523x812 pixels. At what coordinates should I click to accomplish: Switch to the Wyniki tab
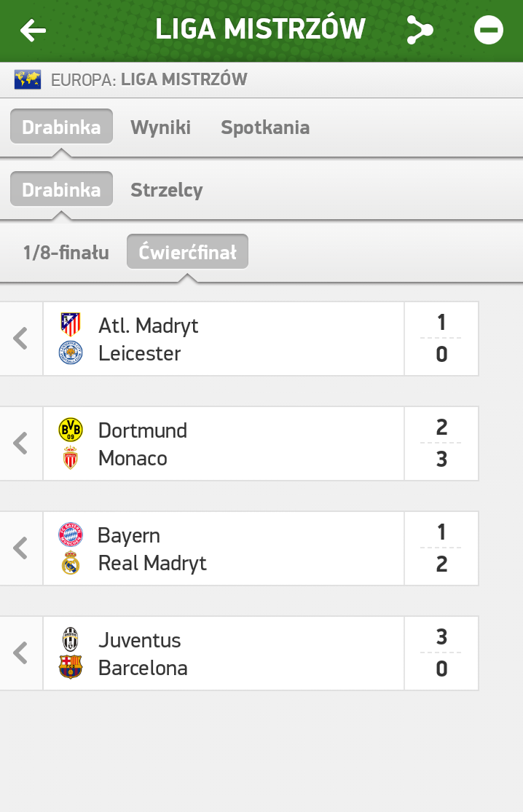(160, 127)
